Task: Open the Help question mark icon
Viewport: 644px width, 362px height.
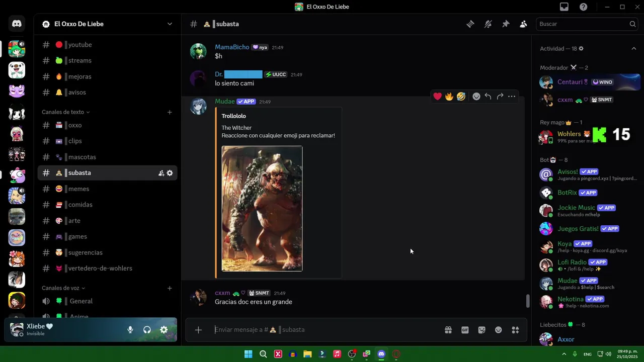Action: pos(583,7)
